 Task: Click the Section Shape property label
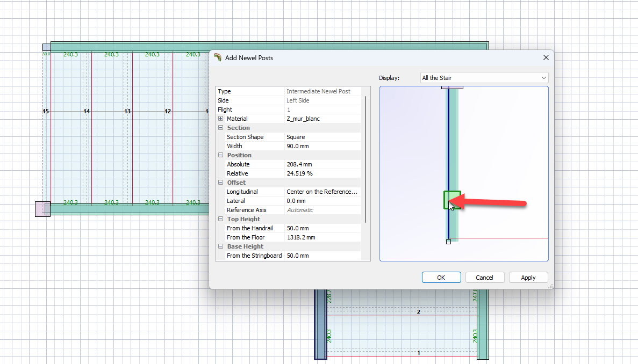tap(245, 137)
